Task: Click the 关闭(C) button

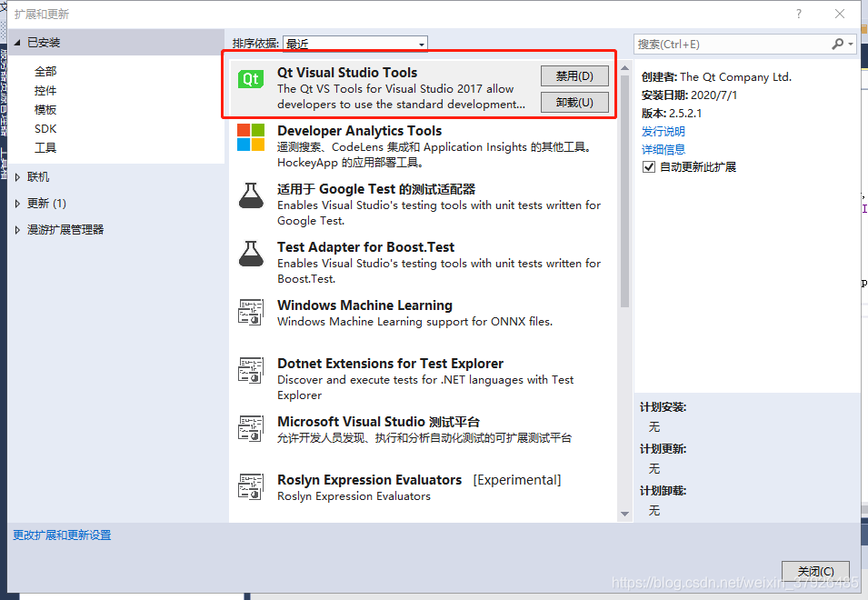Action: pyautogui.click(x=815, y=571)
